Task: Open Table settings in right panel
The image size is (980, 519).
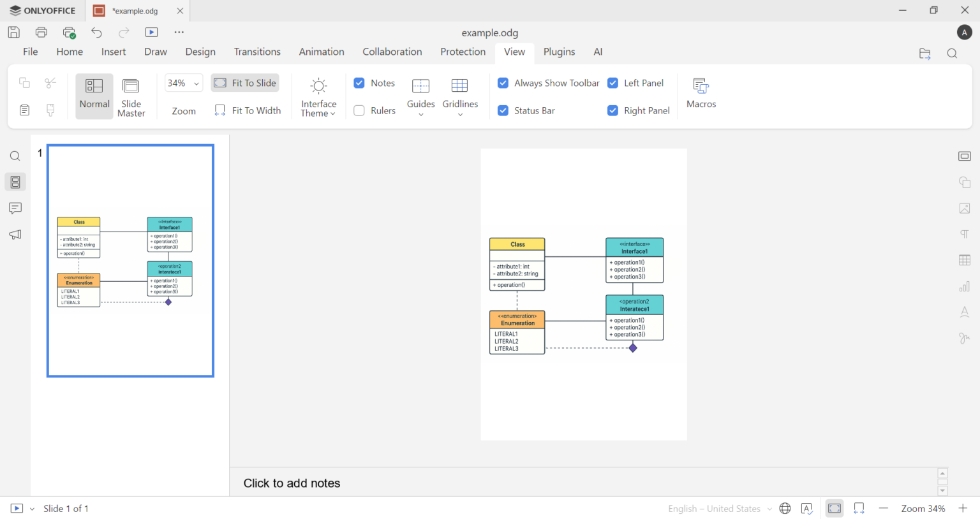Action: [964, 259]
